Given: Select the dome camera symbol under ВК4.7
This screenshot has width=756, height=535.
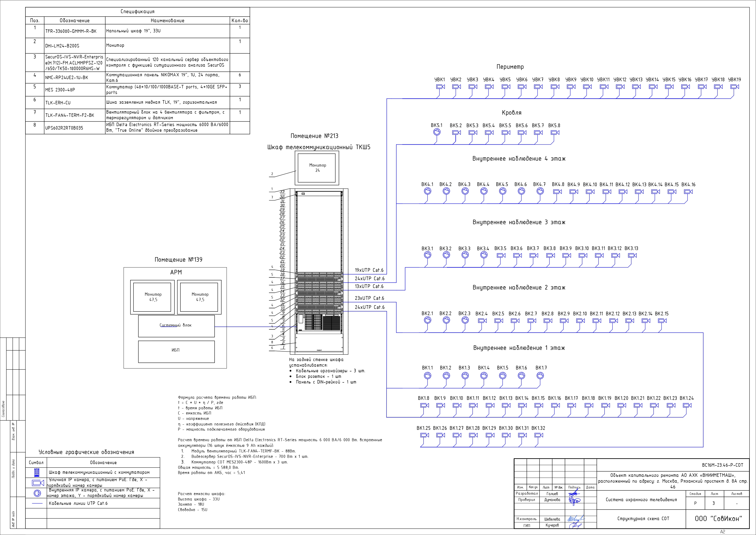Looking at the screenshot, I should tap(540, 191).
